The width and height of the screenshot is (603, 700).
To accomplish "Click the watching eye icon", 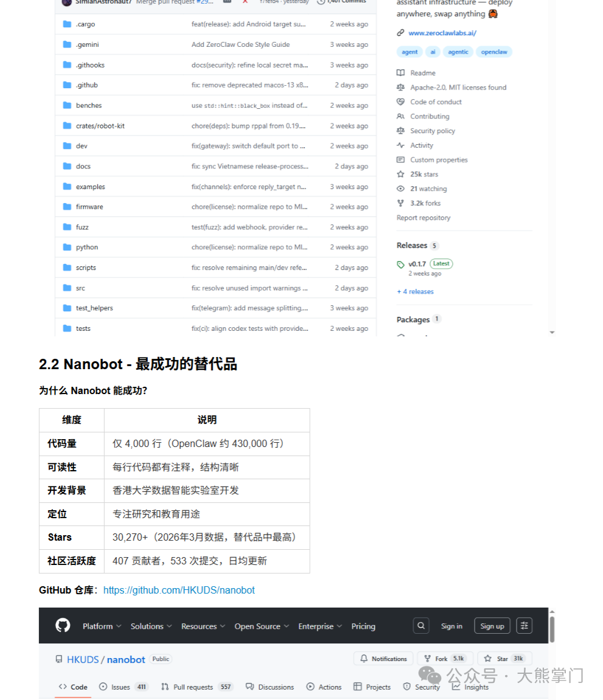I will click(x=400, y=189).
